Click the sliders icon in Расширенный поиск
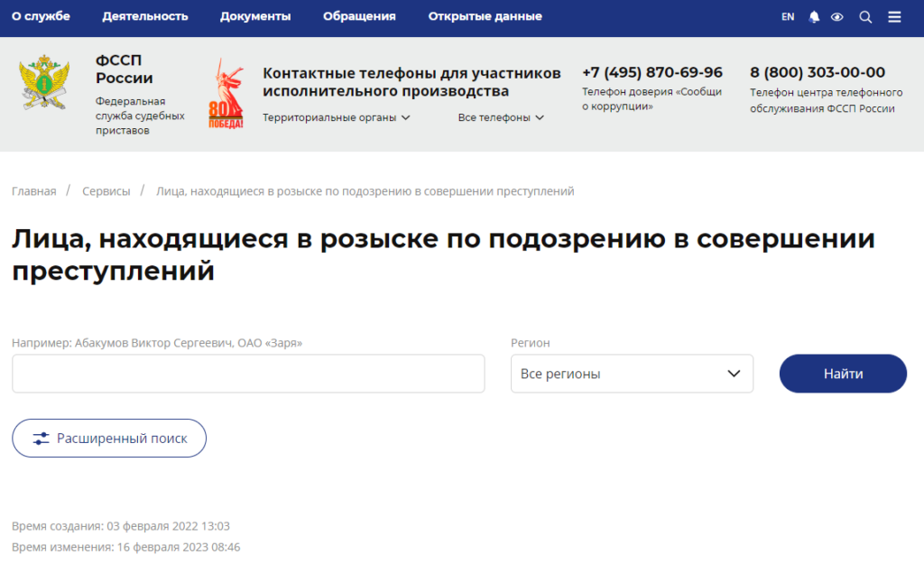This screenshot has width=924, height=564. point(42,439)
